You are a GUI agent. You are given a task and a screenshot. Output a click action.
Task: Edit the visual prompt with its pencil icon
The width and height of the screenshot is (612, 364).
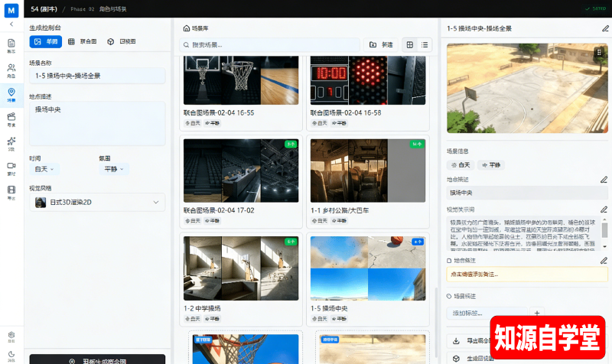pos(604,210)
